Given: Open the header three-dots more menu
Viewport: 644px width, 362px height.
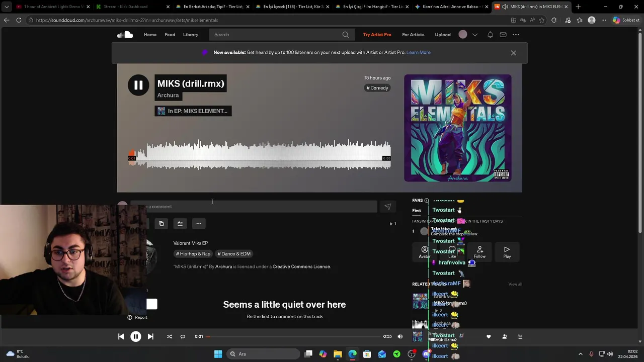Looking at the screenshot, I should tap(516, 35).
